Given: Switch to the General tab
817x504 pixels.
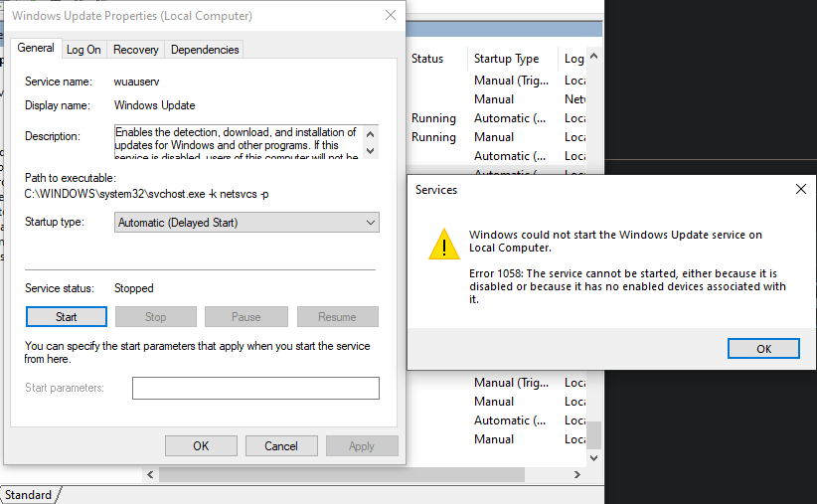Looking at the screenshot, I should (36, 48).
